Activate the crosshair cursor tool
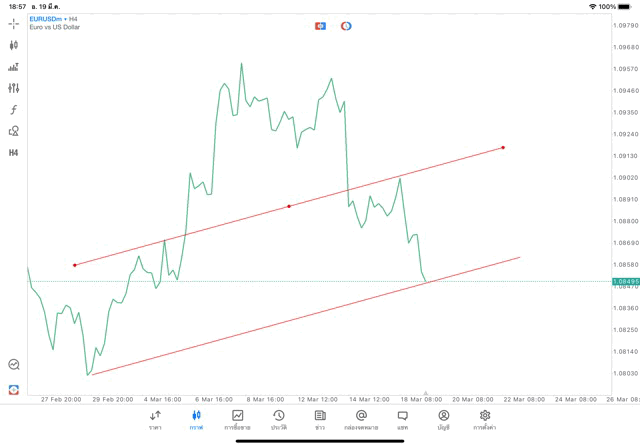Viewport: 640px width, 447px height. 14,23
